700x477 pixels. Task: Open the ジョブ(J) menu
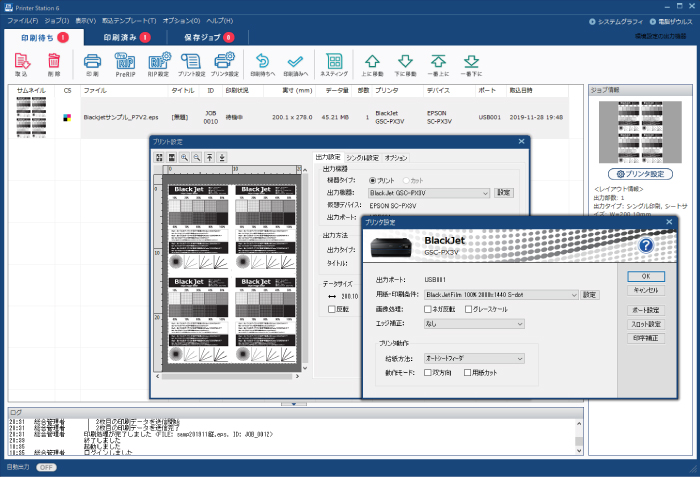click(57, 21)
